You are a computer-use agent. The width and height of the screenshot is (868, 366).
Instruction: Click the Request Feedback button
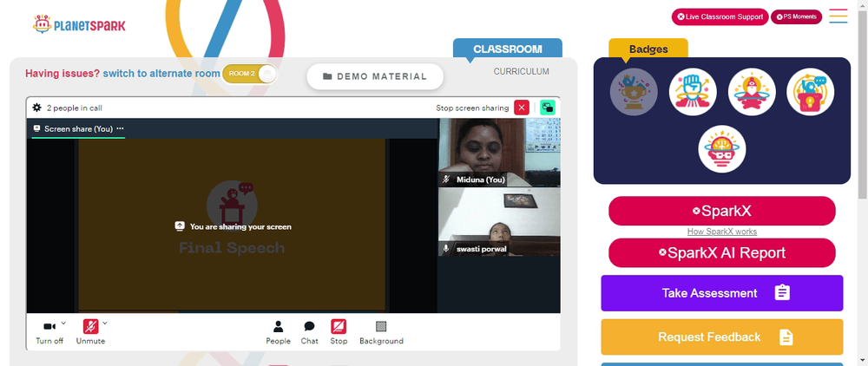pyautogui.click(x=722, y=337)
